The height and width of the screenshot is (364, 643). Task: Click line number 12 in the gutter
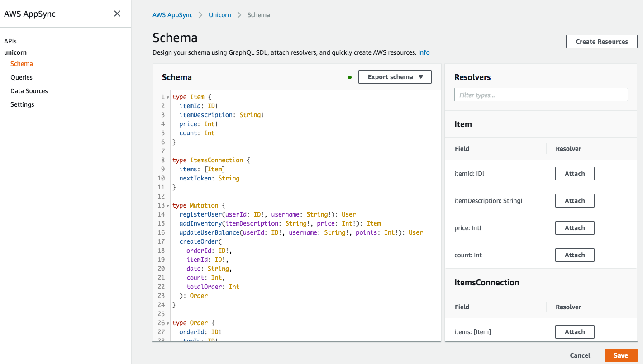(x=162, y=196)
